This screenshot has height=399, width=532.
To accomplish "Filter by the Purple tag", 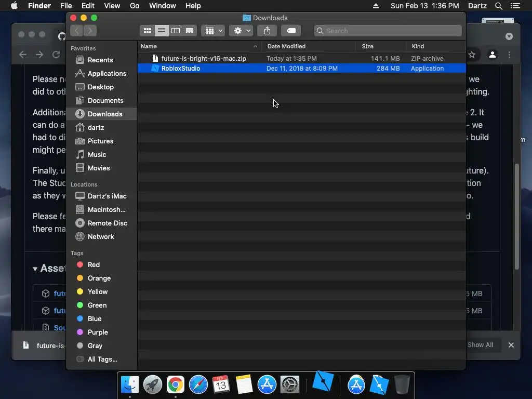I will [102, 332].
